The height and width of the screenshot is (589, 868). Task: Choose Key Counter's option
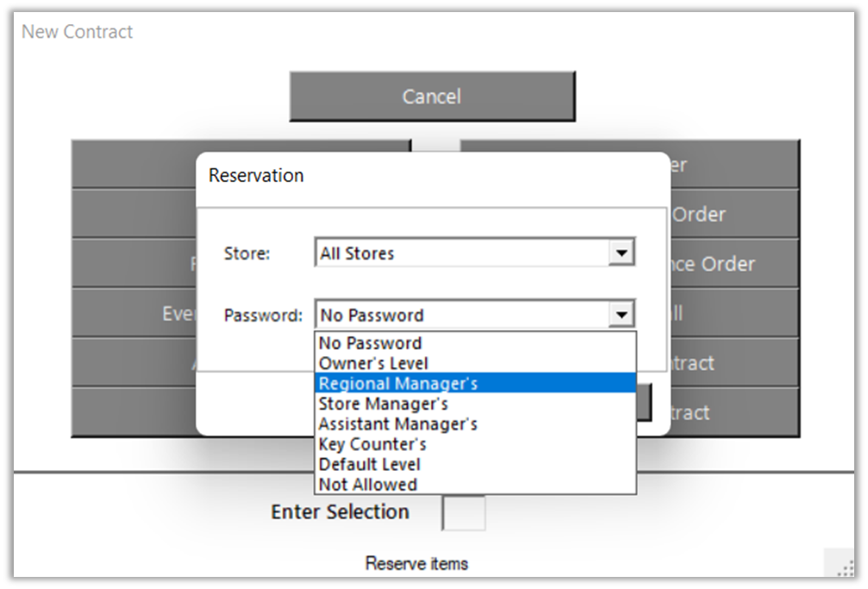[372, 444]
